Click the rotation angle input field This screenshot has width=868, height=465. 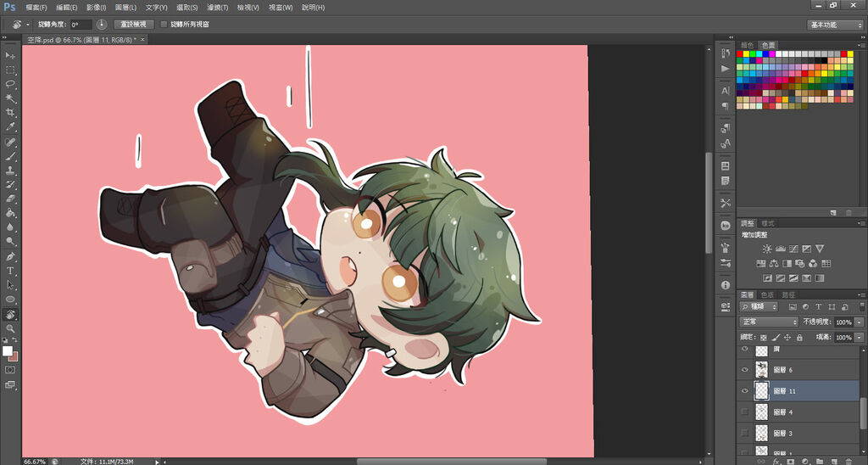(x=81, y=25)
